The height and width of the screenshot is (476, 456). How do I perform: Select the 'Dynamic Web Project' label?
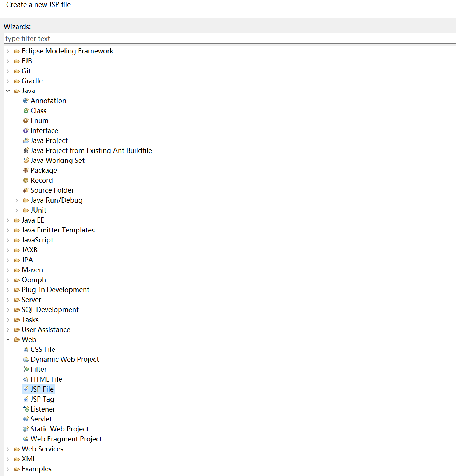click(x=65, y=359)
